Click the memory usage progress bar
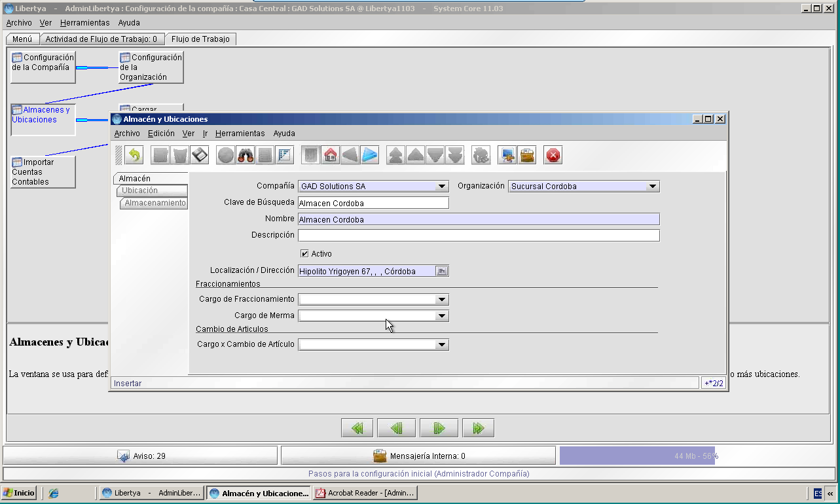The height and width of the screenshot is (504, 840). tap(697, 456)
